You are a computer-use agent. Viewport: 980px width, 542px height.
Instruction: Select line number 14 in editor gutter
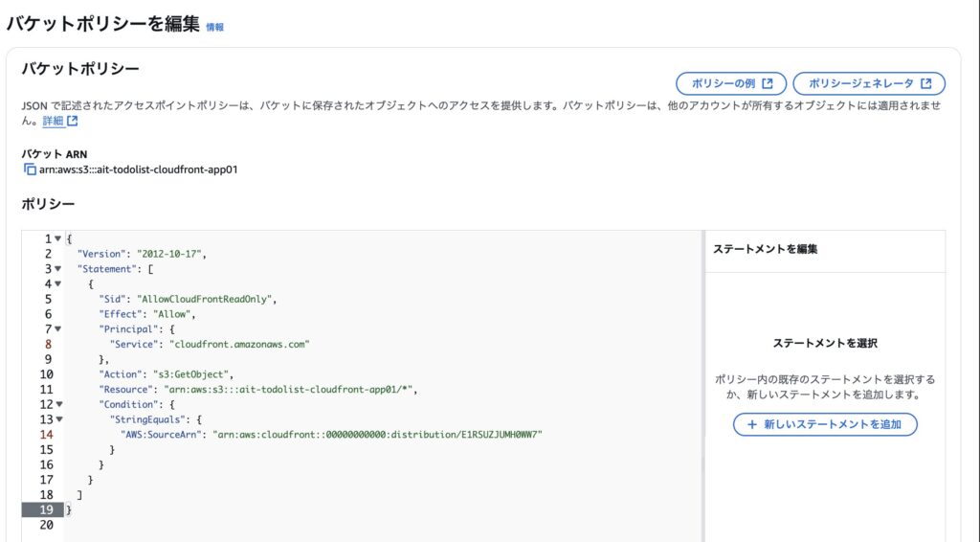(46, 435)
